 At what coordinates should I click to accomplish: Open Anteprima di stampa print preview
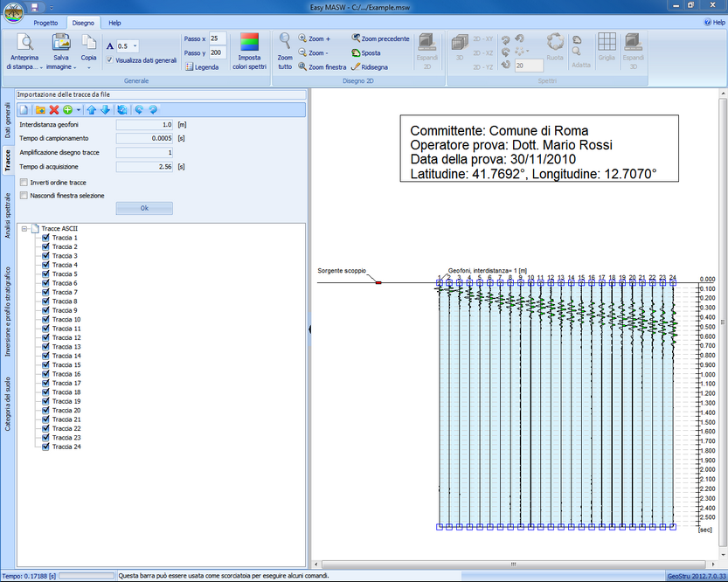24,42
